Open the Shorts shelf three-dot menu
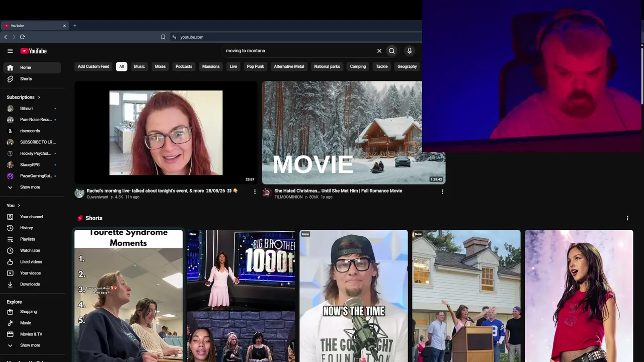Screen dimensions: 644x362 coord(627,218)
